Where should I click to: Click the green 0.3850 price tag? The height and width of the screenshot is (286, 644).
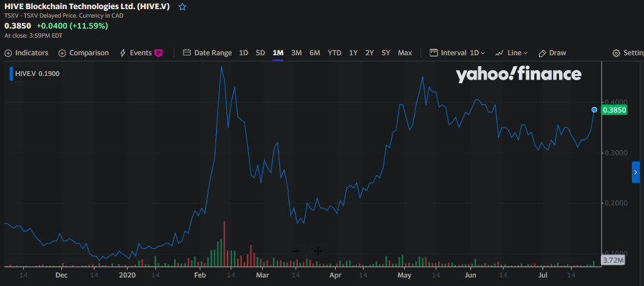pyautogui.click(x=614, y=110)
